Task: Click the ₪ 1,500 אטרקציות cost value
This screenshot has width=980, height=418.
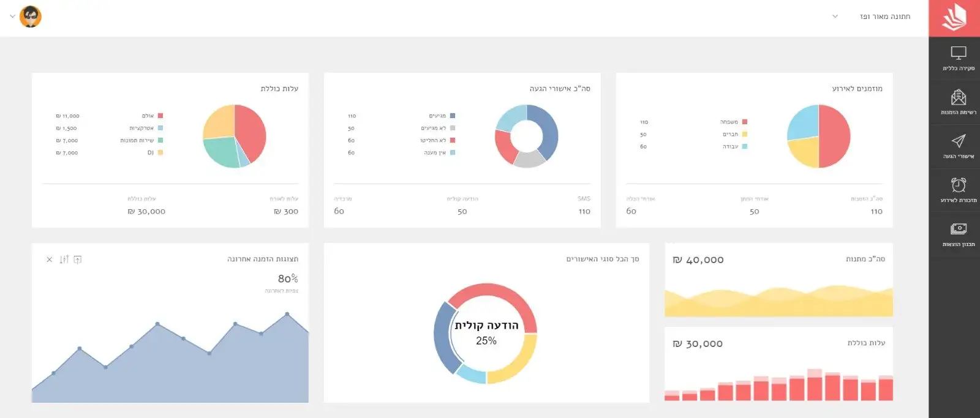Action: (x=66, y=128)
